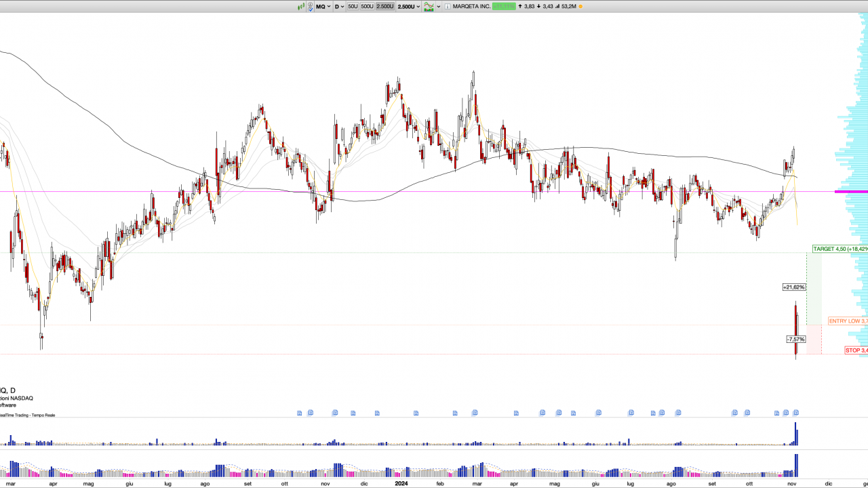Screen dimensions: 868x488
Task: Click the volume value 53,2M
Action: click(569, 7)
